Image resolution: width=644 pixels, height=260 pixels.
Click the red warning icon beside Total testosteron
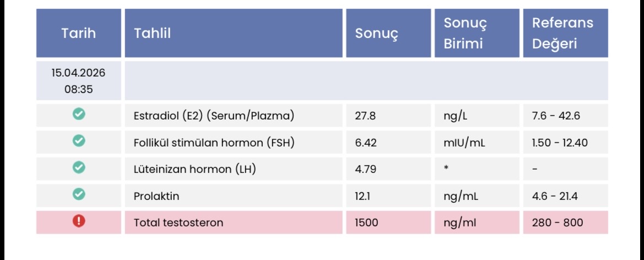click(x=79, y=221)
